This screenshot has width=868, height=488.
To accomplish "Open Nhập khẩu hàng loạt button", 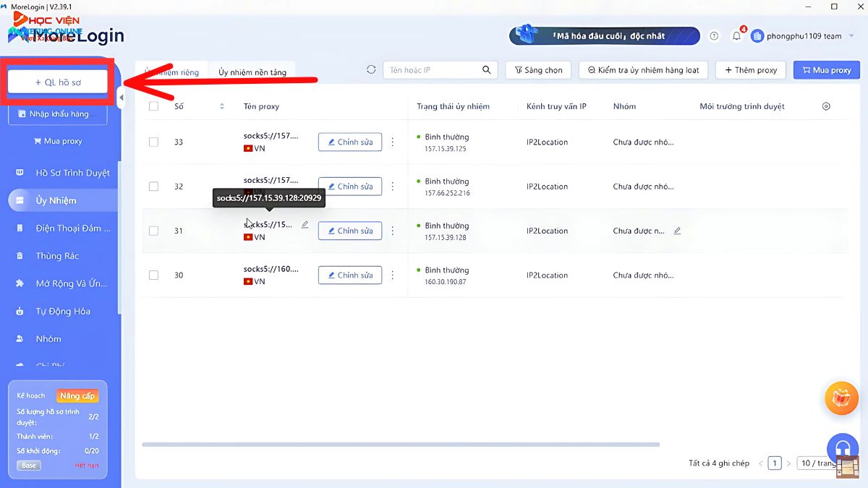I will 58,114.
